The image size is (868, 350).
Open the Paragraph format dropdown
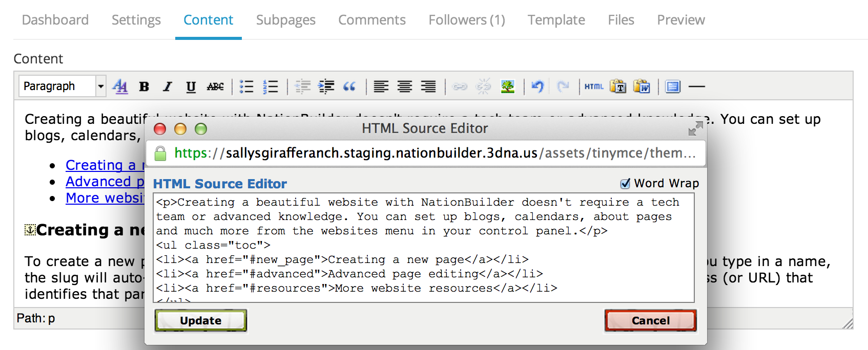coord(62,86)
